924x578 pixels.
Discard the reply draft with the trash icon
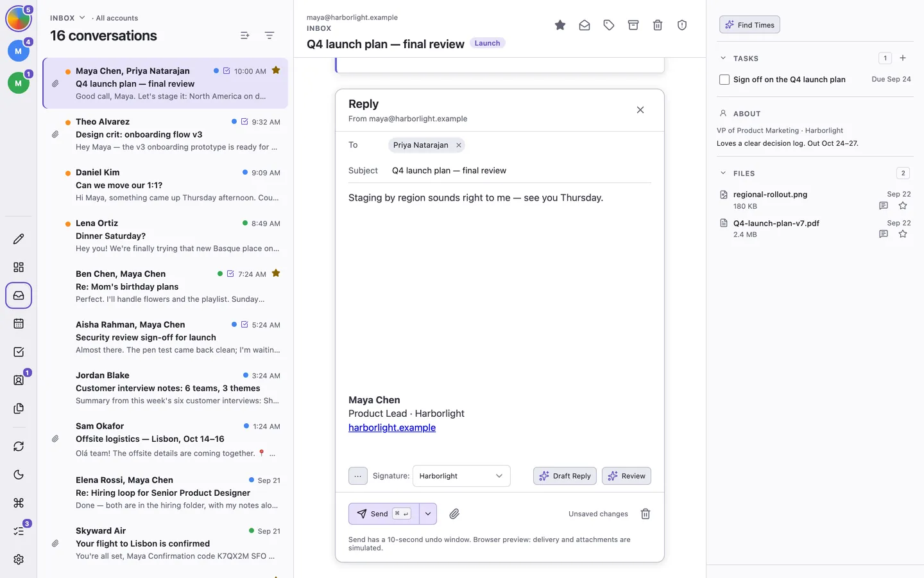(x=646, y=514)
